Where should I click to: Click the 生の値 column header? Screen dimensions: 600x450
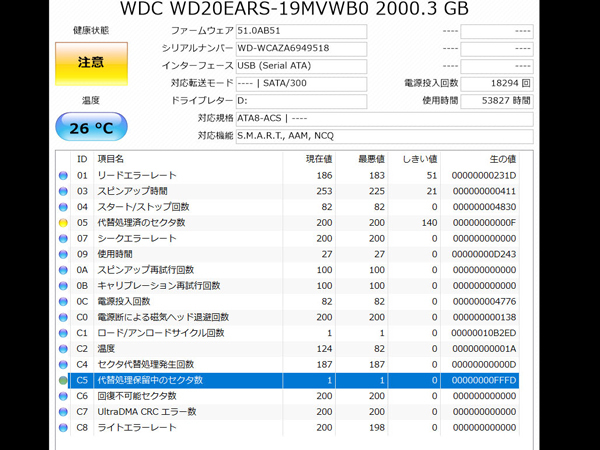point(502,159)
